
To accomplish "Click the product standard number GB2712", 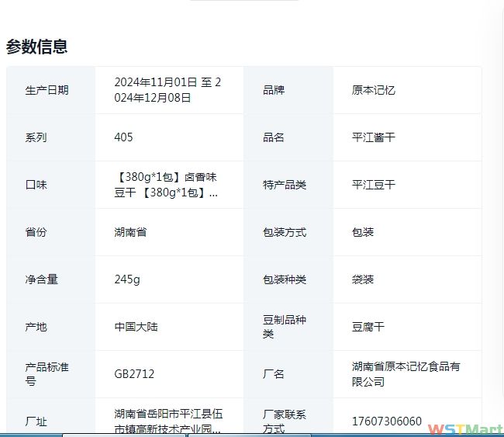I will pyautogui.click(x=134, y=374).
